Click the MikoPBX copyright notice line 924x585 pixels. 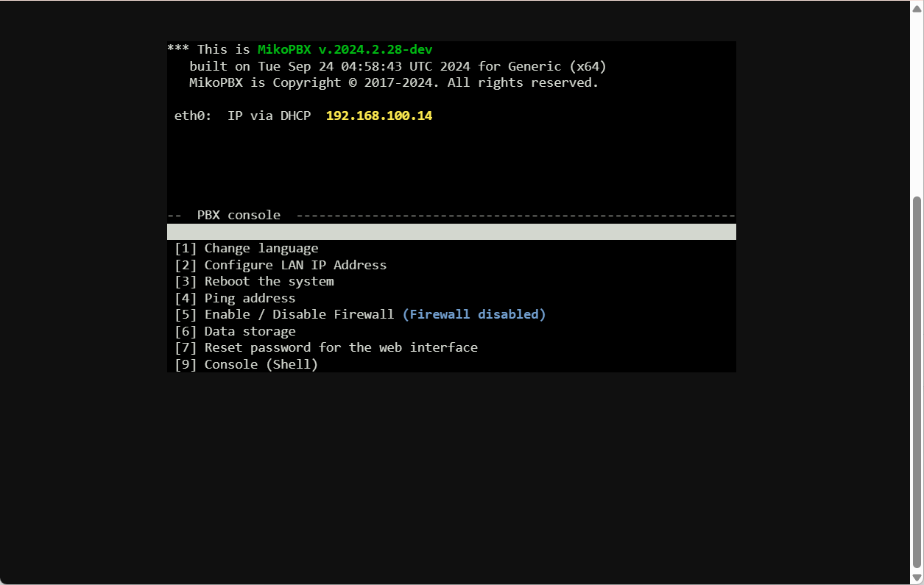[x=394, y=83]
